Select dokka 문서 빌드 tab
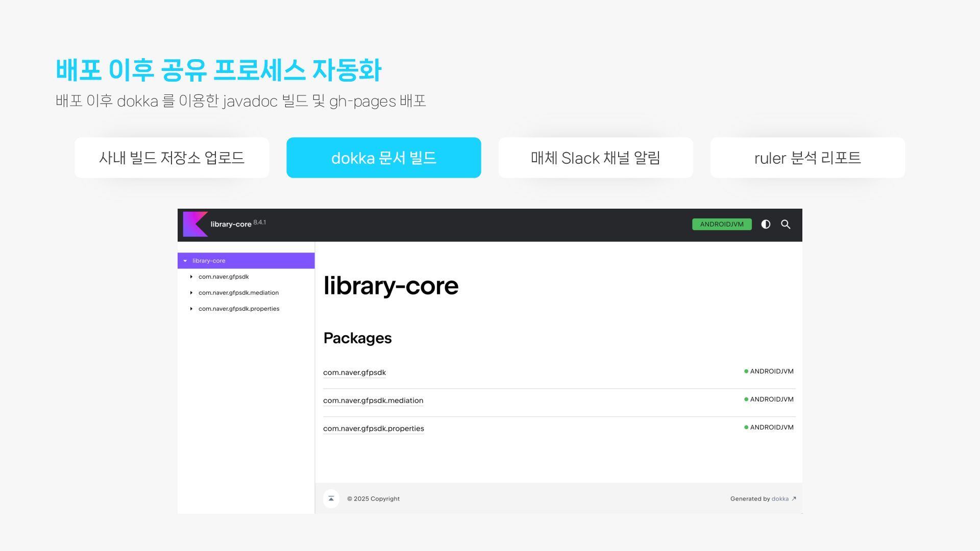 383,158
